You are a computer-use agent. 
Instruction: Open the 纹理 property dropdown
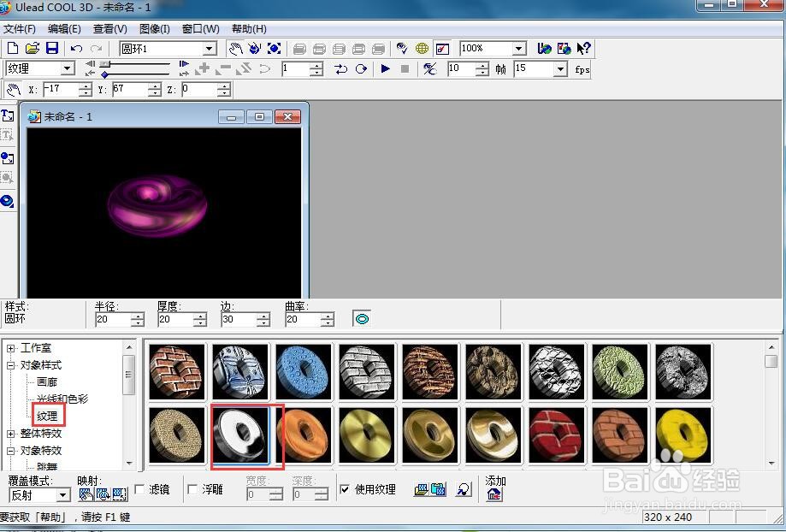[68, 68]
